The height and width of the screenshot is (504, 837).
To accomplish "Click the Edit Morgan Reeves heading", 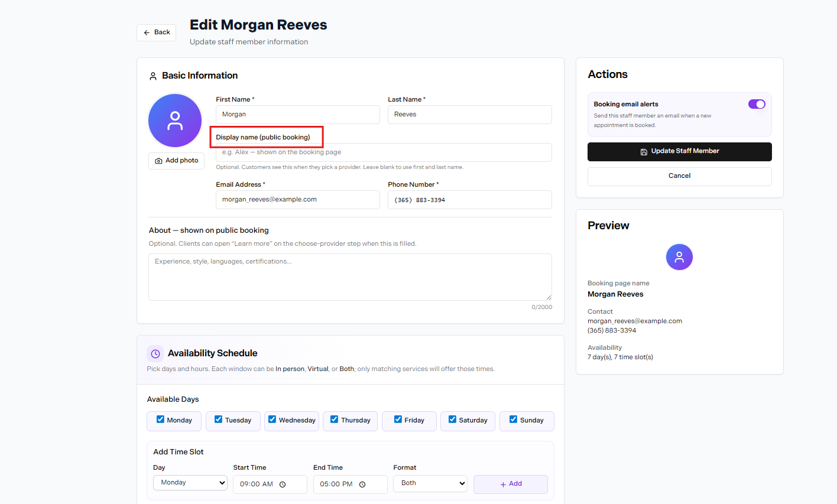I will [258, 25].
